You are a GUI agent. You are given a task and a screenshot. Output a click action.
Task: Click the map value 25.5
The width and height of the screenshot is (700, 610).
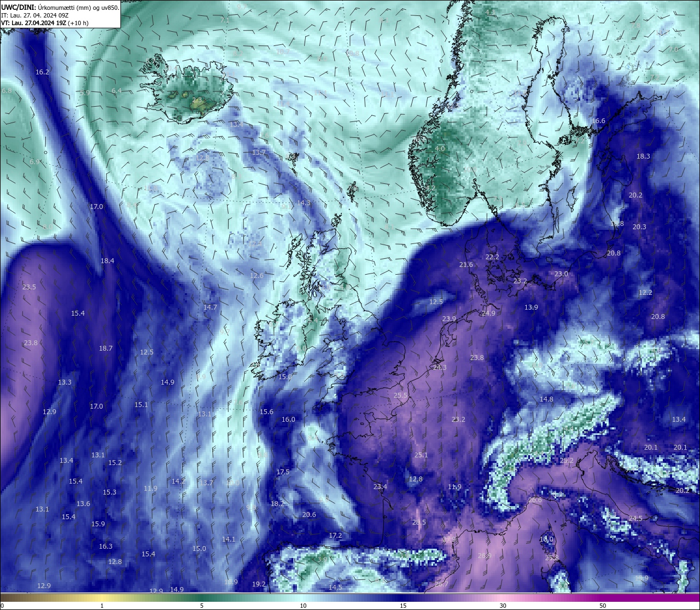(x=401, y=396)
